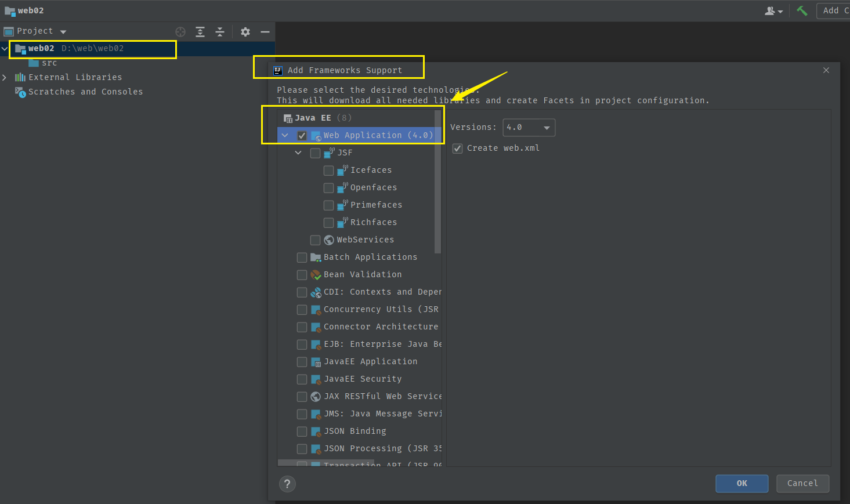Click the Scratches and Consoles icon
Image resolution: width=850 pixels, height=504 pixels.
coord(20,92)
